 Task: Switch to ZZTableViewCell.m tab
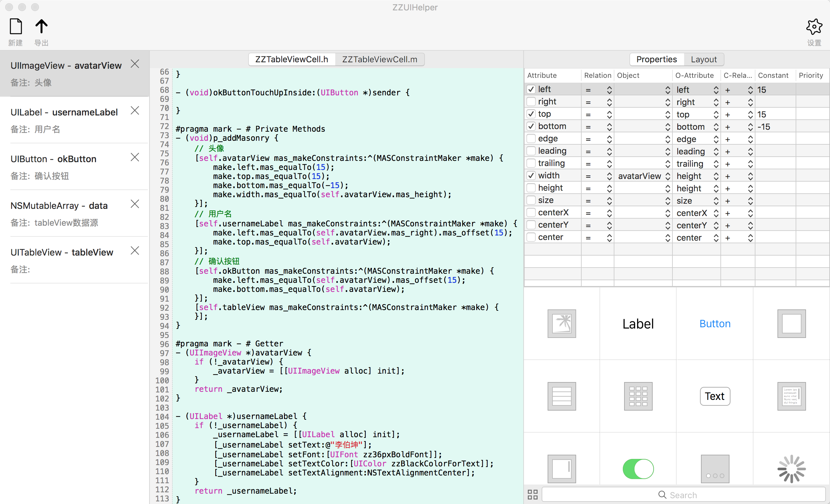(x=380, y=59)
